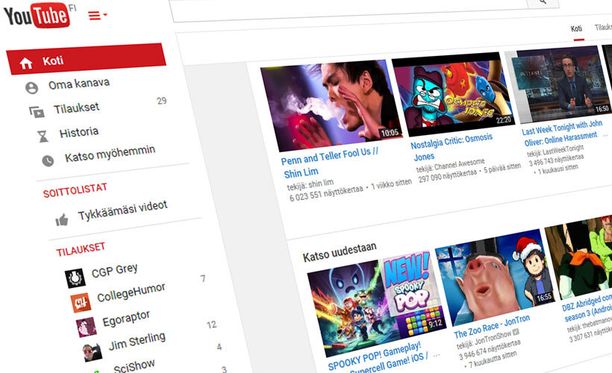Open the Spooky Pop gameplay thumbnail
The image size is (612, 373).
377,306
